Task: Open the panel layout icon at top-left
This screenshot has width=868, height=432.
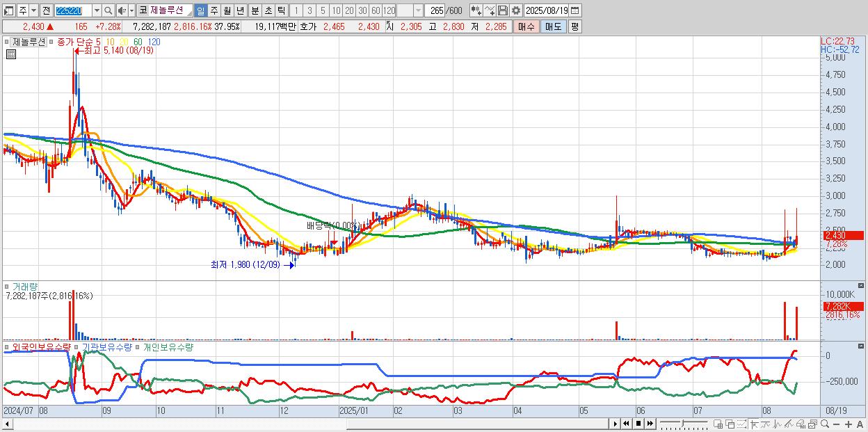Action: (8, 10)
